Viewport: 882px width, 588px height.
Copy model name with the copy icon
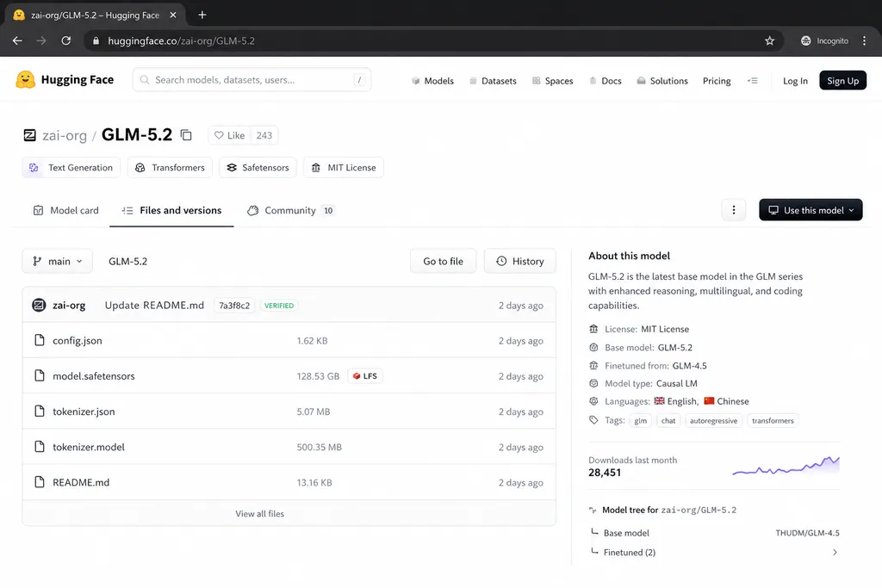point(186,135)
